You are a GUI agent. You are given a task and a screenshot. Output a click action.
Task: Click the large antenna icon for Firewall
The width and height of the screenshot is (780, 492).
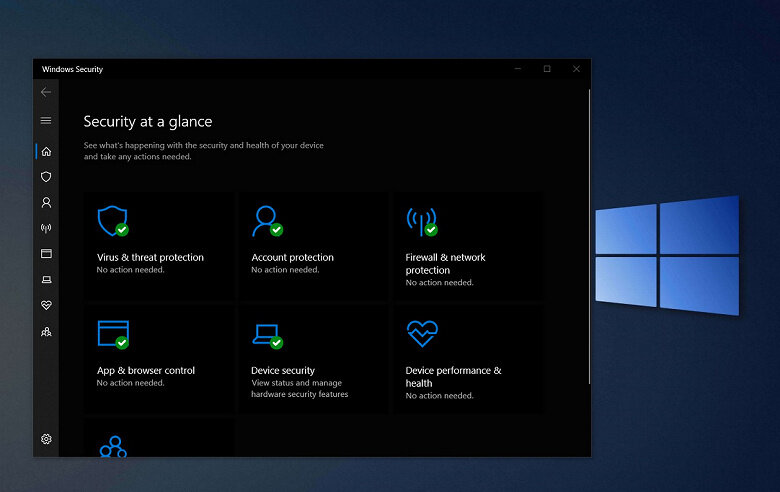[422, 221]
